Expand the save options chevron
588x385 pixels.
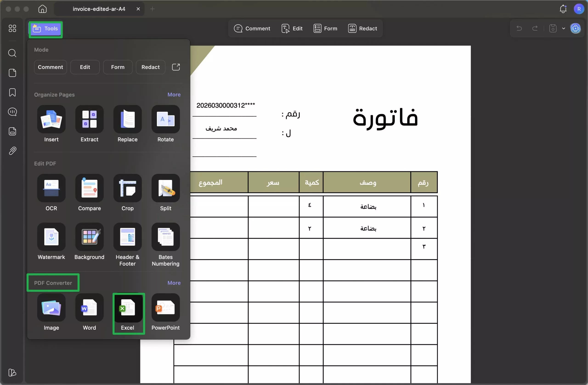[564, 28]
